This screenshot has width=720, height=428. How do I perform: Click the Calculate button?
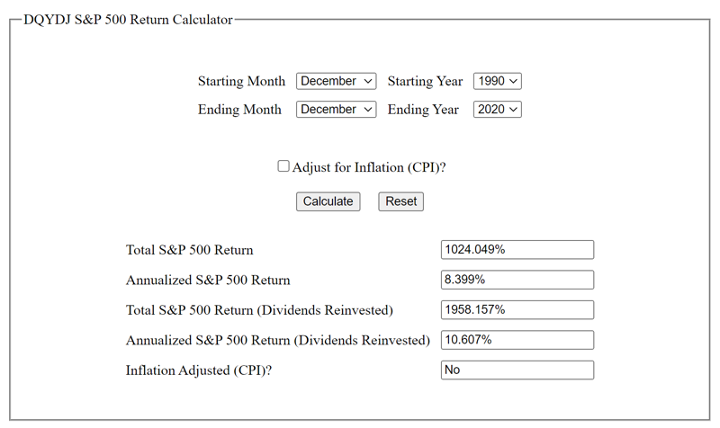click(x=328, y=202)
